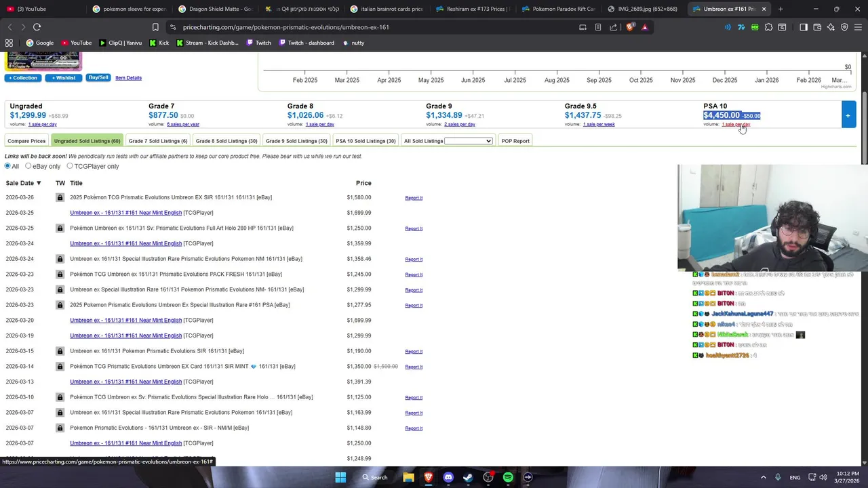Bookmark this page with the bookmark icon

pyautogui.click(x=155, y=27)
